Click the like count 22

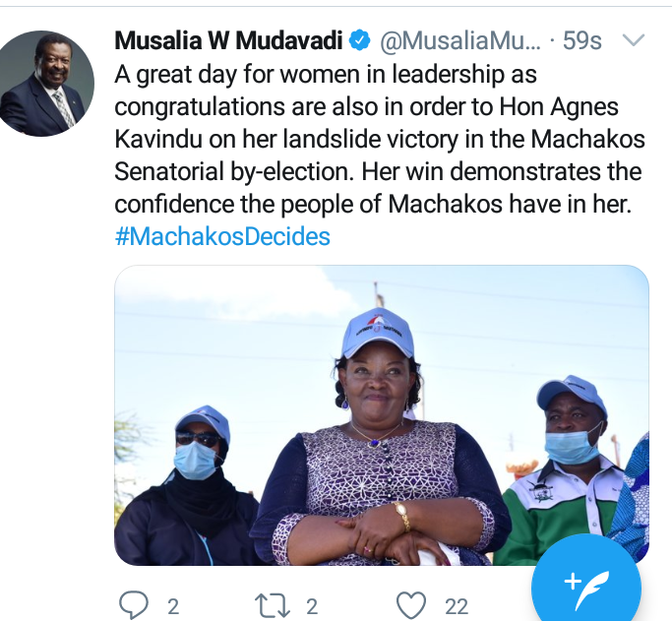[456, 607]
